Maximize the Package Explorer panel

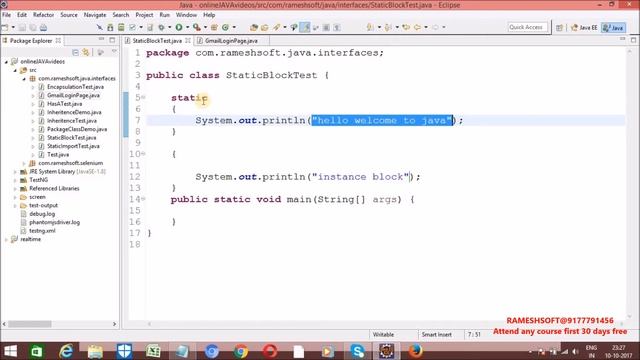click(x=112, y=40)
